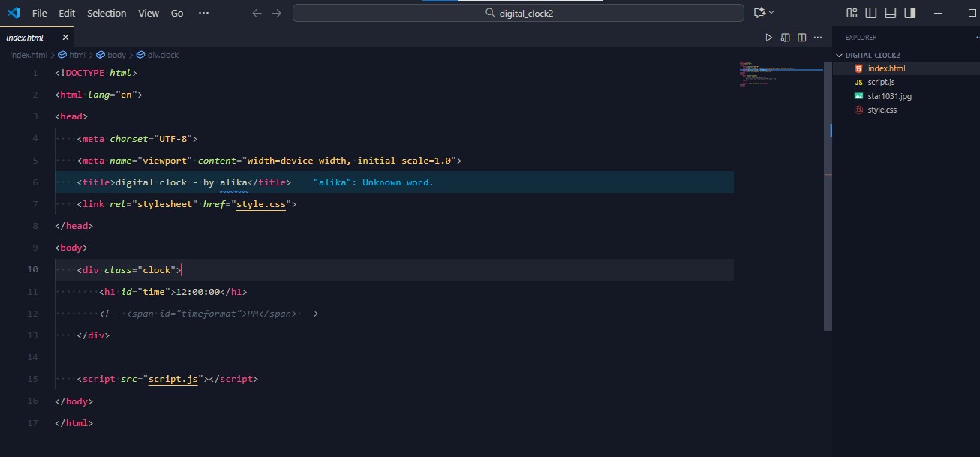Click the EXPLORER panel title

(x=861, y=37)
